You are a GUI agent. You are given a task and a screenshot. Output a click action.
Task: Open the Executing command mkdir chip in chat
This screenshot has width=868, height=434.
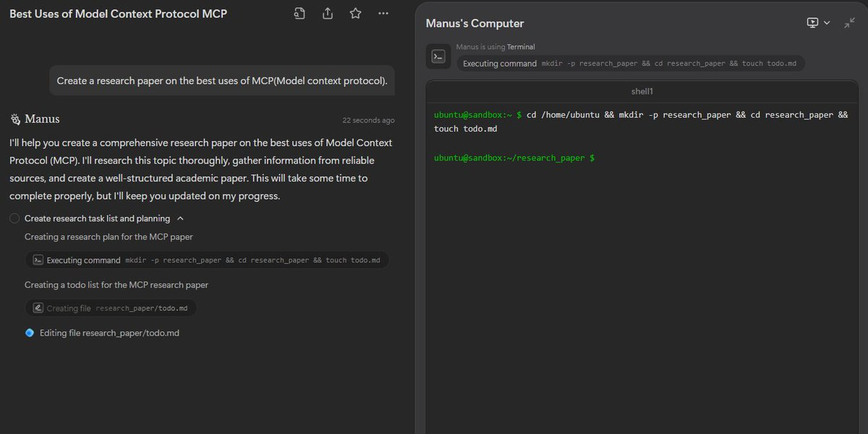[x=207, y=260]
